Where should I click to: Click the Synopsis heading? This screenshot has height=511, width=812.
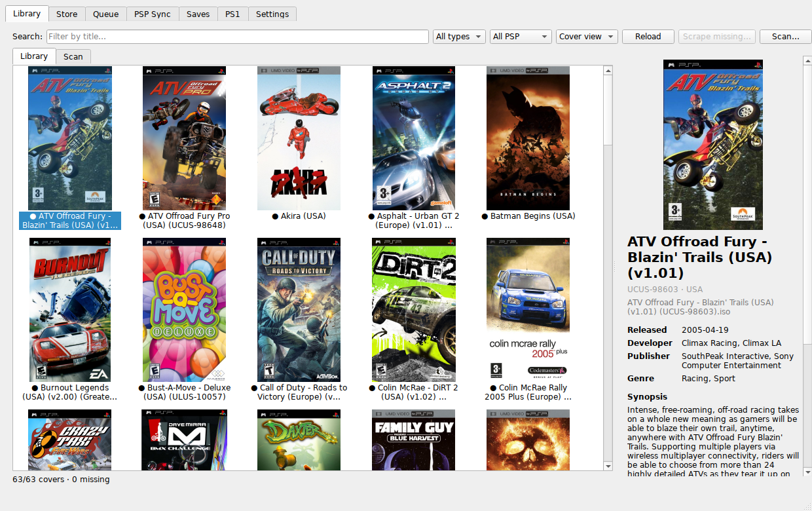tap(648, 397)
